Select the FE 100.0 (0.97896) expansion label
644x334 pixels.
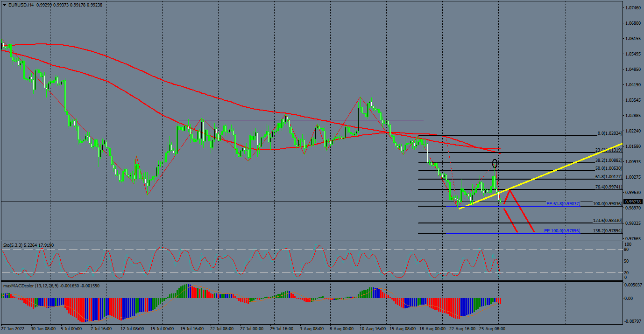point(562,231)
